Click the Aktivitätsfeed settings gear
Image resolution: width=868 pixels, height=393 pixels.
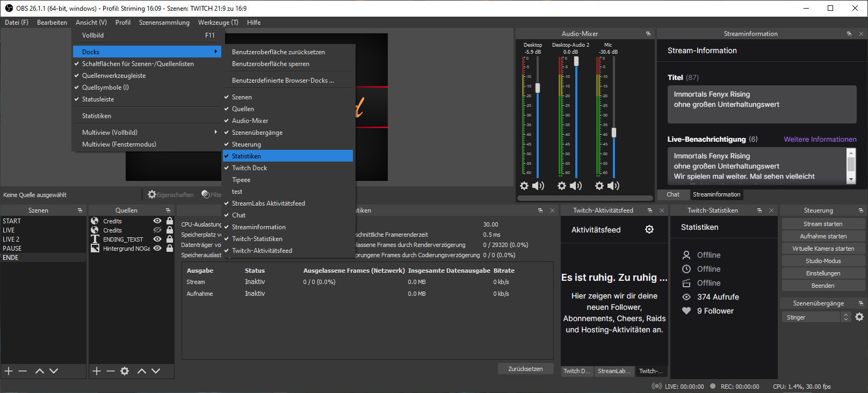click(x=649, y=230)
